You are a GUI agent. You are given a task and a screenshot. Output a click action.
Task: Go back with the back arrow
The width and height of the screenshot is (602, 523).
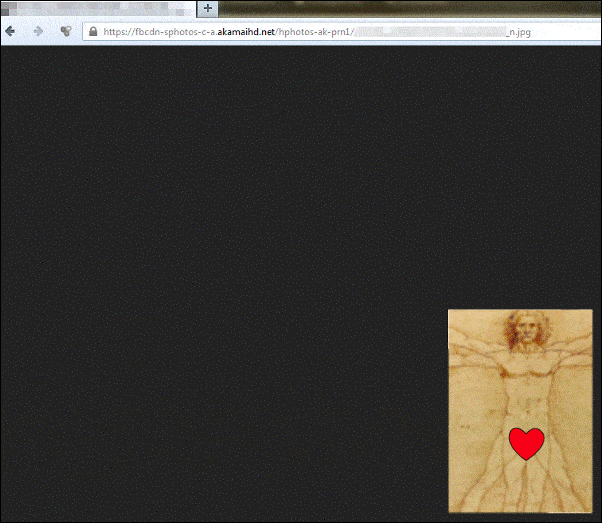10,31
